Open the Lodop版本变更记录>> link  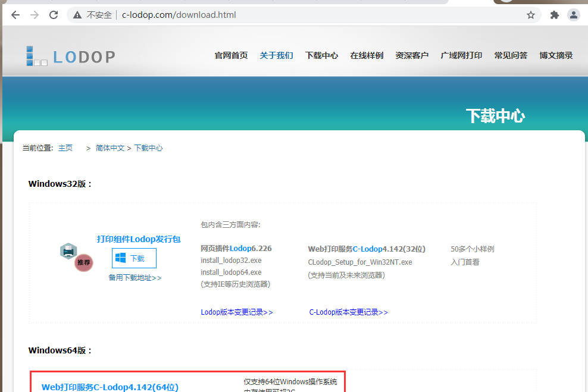[237, 312]
